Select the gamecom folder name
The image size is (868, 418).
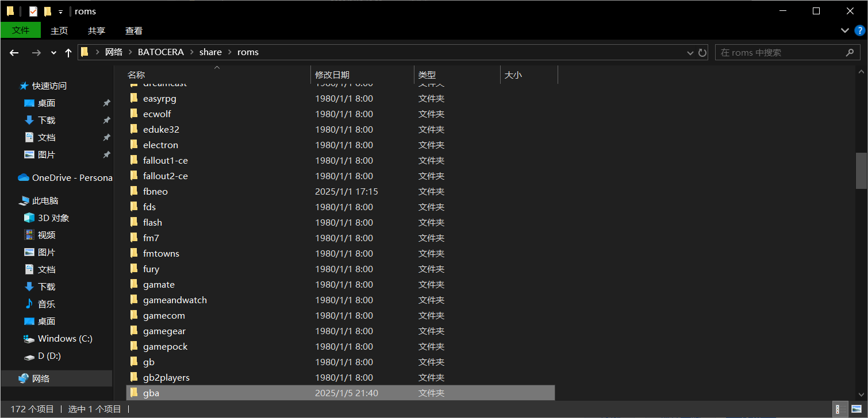pos(164,315)
